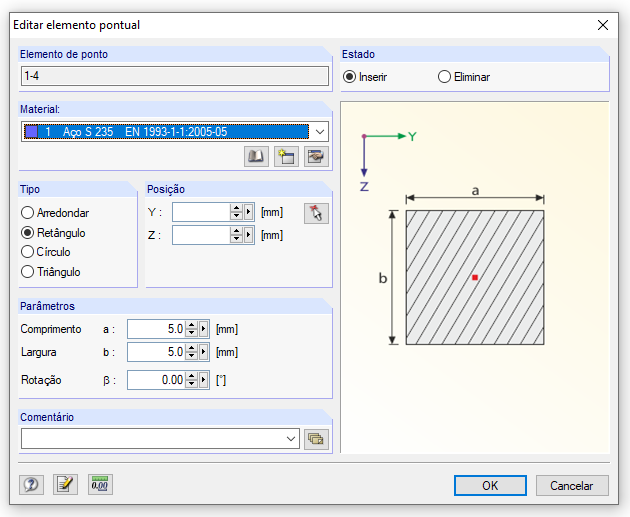Click the create new material icon

(x=286, y=157)
